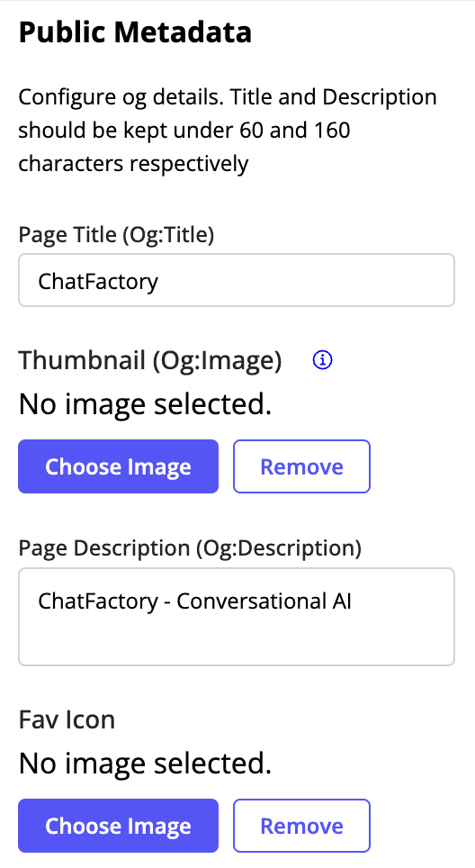The height and width of the screenshot is (868, 475).
Task: Focus the Page Description (Og:Description) text area
Action: click(237, 617)
